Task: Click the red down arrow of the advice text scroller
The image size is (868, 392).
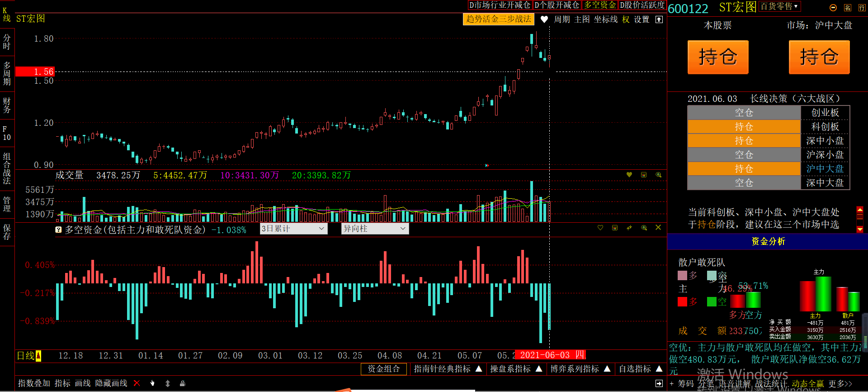Action: coord(860,230)
